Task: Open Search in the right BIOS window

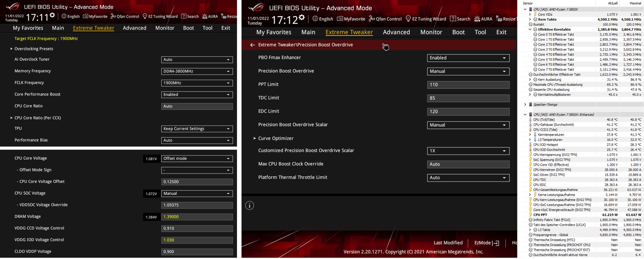Action: coord(460,19)
